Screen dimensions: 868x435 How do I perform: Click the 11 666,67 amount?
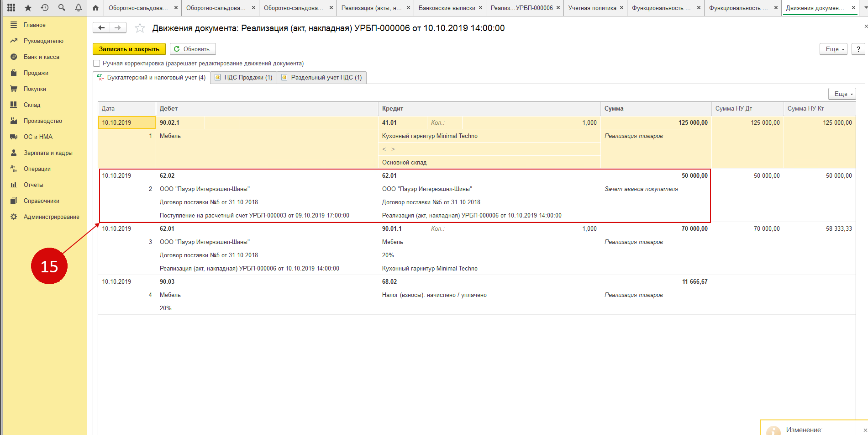click(x=694, y=281)
